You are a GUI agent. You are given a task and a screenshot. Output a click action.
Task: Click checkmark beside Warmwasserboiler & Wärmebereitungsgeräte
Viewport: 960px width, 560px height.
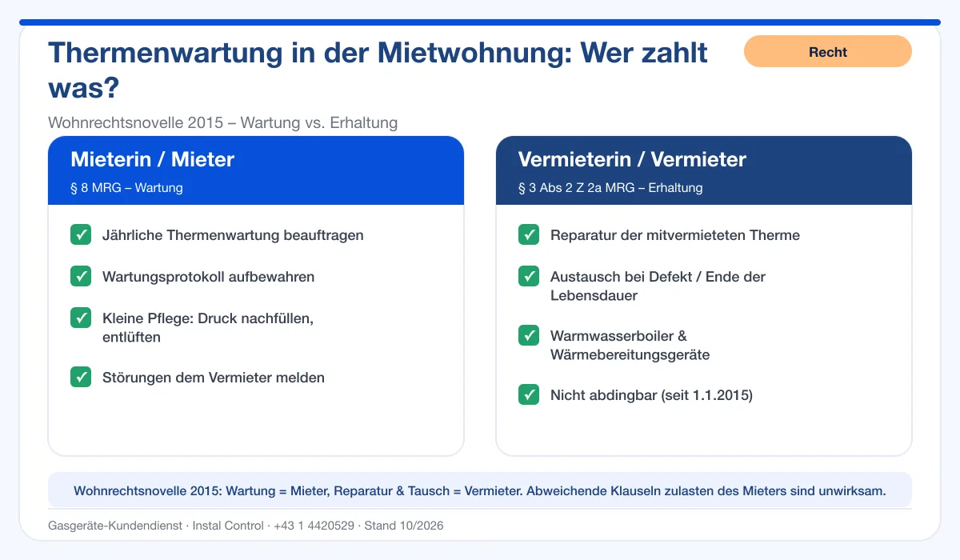(529, 335)
